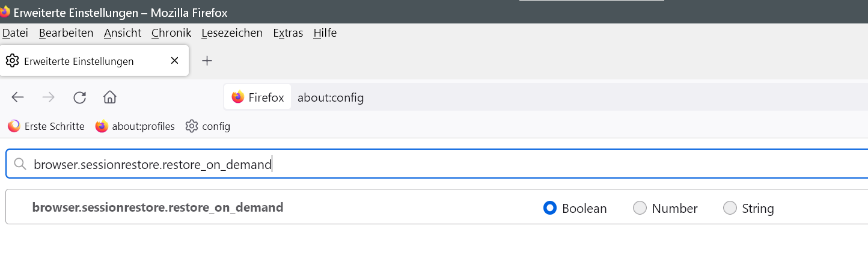Select the Boolean radio button

tap(549, 208)
